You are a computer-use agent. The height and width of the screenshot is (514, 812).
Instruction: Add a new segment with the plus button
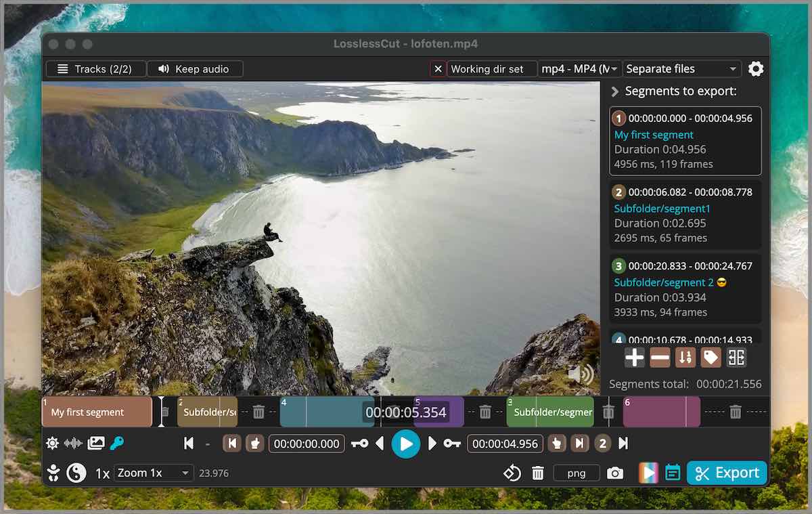[634, 357]
